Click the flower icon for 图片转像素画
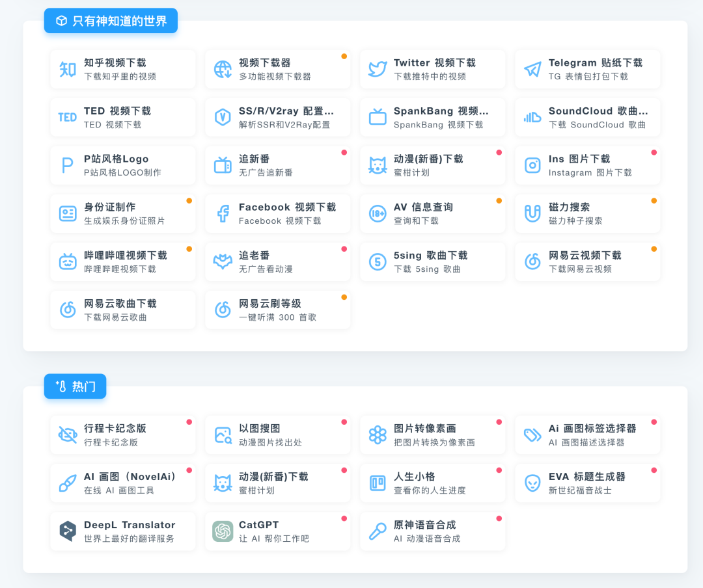Image resolution: width=703 pixels, height=588 pixels. pyautogui.click(x=378, y=434)
